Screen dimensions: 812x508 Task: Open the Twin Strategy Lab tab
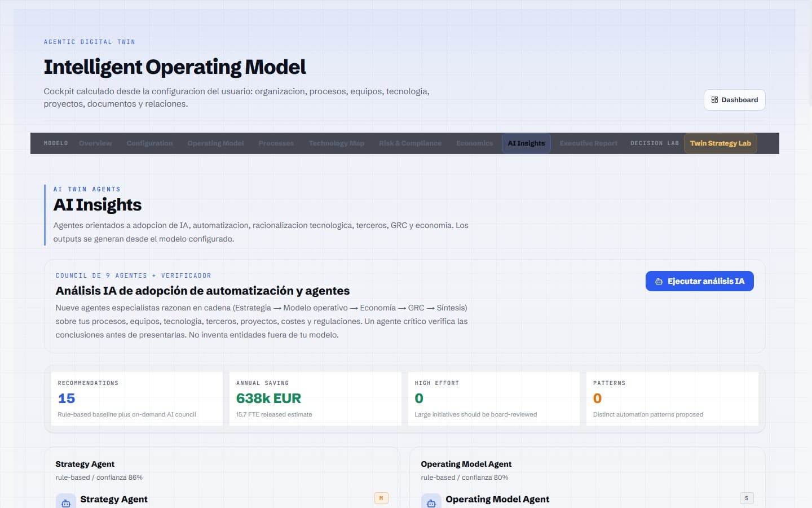point(720,143)
